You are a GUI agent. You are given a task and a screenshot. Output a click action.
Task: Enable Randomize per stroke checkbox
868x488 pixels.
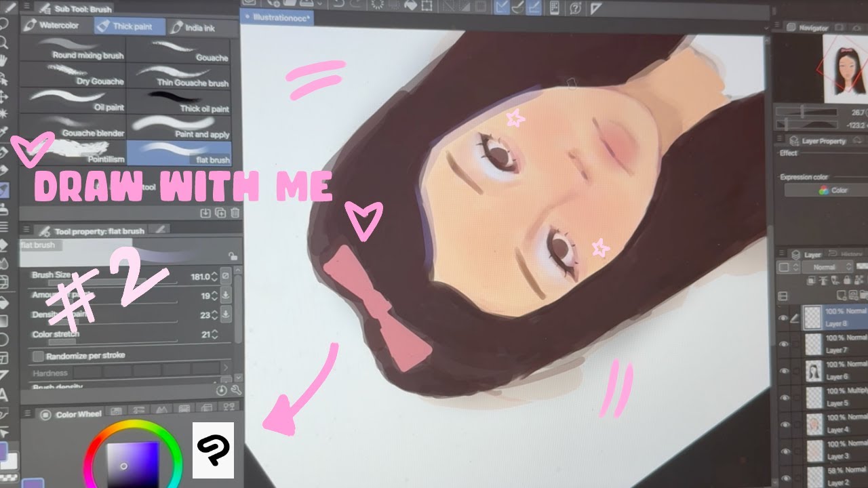pyautogui.click(x=38, y=355)
